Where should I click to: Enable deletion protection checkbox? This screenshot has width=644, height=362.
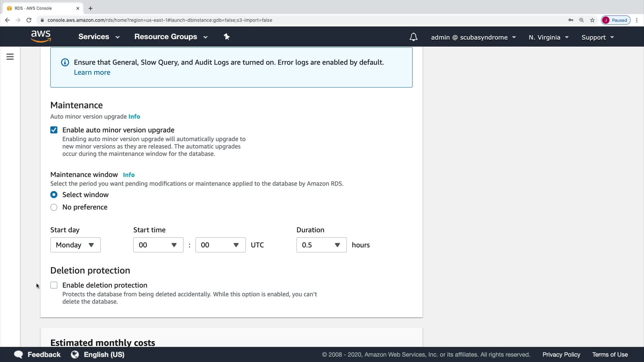(x=54, y=285)
